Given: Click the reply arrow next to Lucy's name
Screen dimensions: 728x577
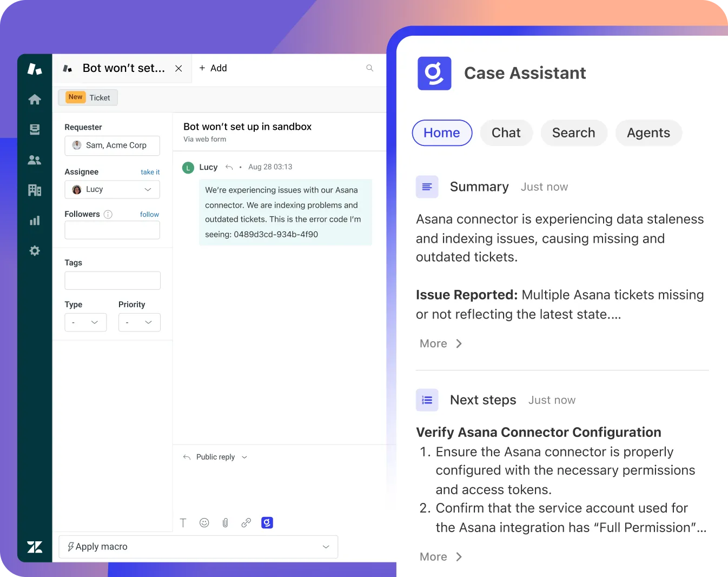Looking at the screenshot, I should 229,167.
